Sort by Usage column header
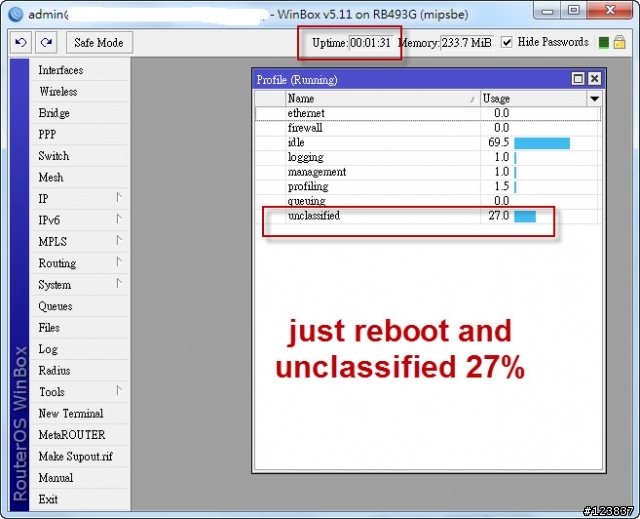Image resolution: width=640 pixels, height=519 pixels. pyautogui.click(x=533, y=99)
